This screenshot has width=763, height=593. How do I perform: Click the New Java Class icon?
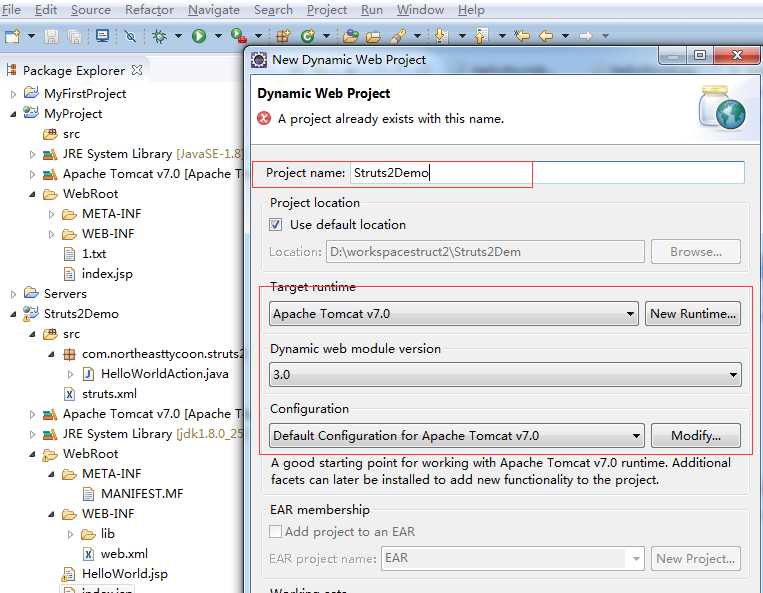(308, 36)
